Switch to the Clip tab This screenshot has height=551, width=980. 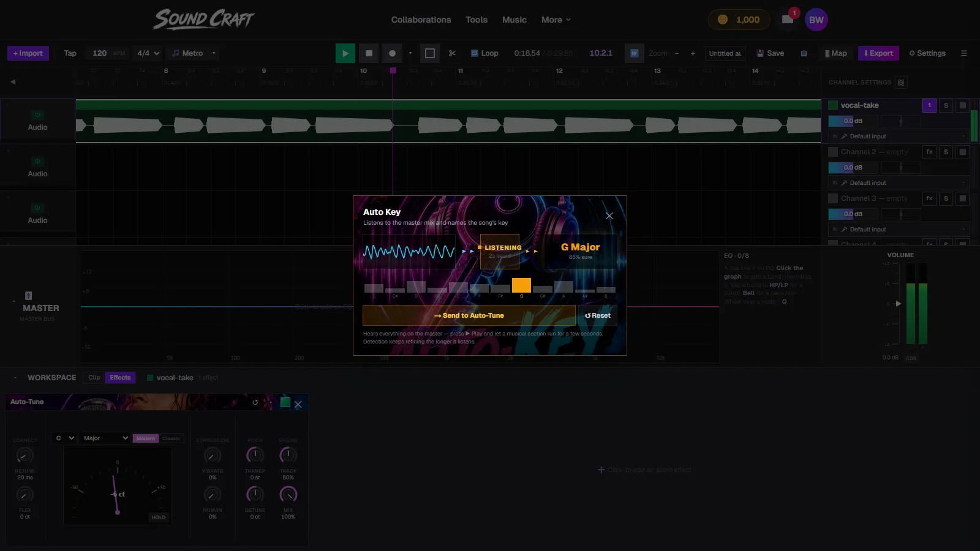click(x=94, y=378)
